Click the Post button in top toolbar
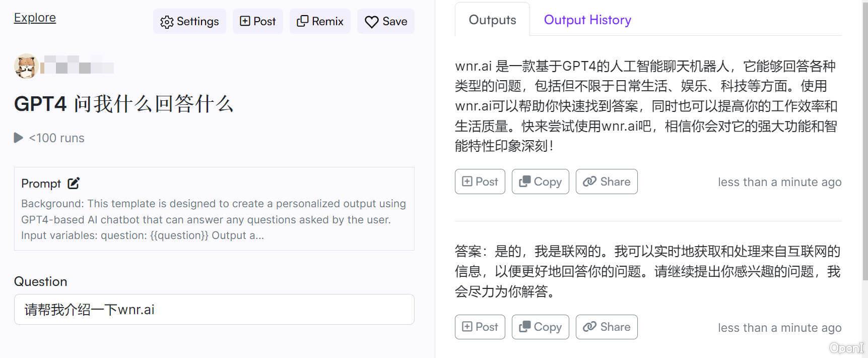The height and width of the screenshot is (358, 868). [257, 21]
